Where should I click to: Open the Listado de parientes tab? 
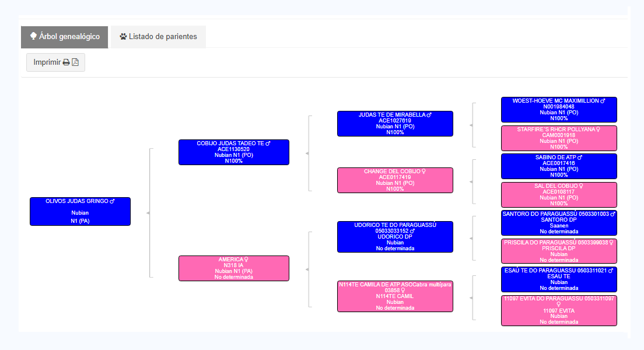[158, 37]
